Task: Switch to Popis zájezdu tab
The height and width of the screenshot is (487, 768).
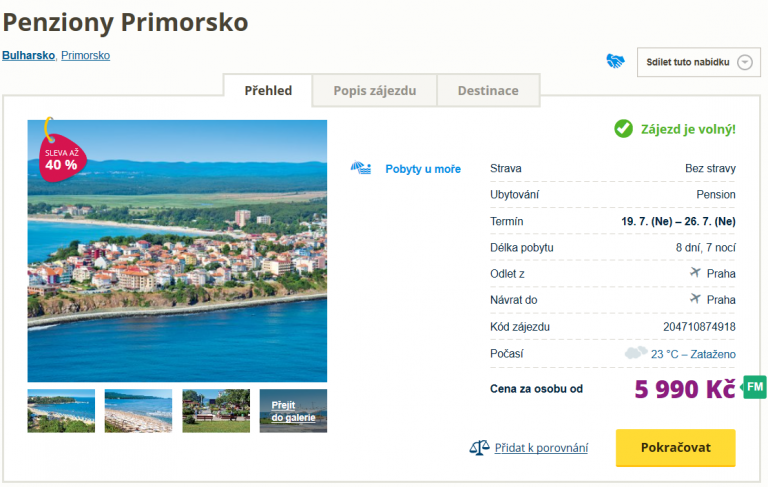Action: tap(374, 91)
